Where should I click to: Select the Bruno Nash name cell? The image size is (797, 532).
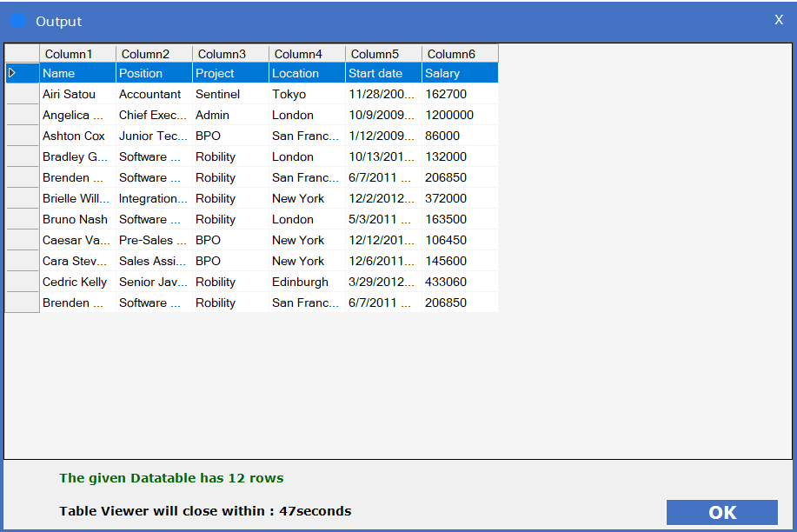pos(76,219)
